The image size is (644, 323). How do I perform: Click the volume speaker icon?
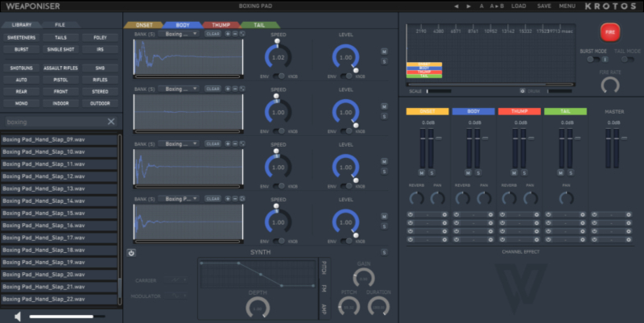18,317
